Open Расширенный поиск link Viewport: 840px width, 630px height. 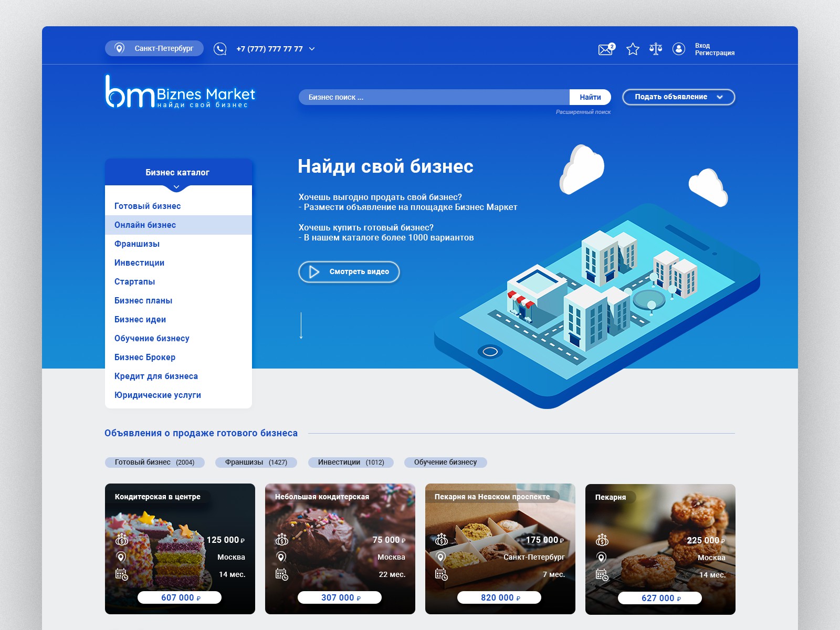(583, 112)
